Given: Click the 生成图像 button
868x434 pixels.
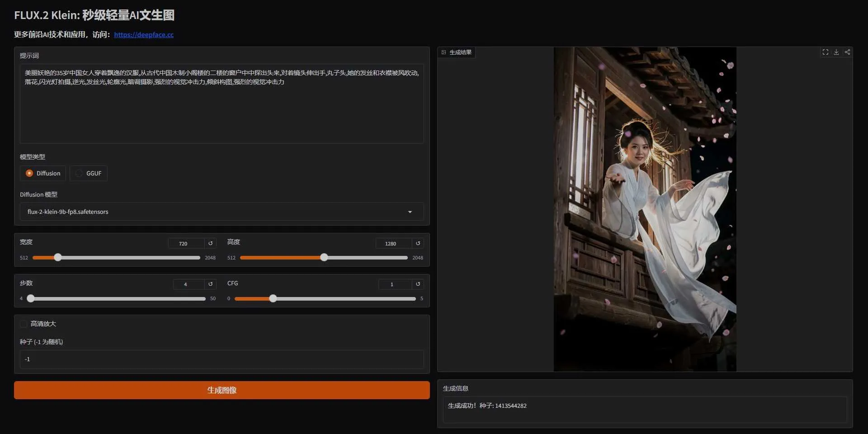Looking at the screenshot, I should click(222, 390).
